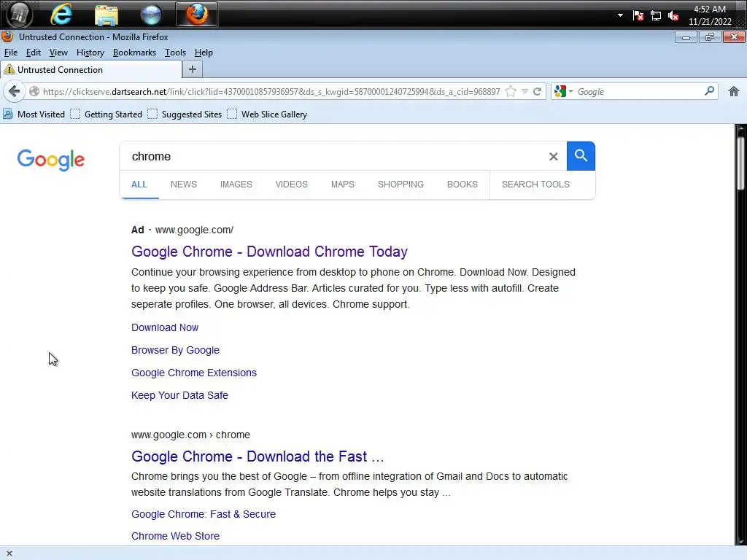
Task: Open Google Chrome Extensions sitelink
Action: (194, 373)
